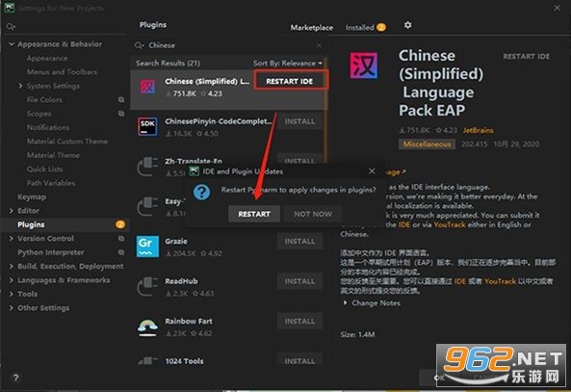Click RESTART IDE in the plugin details
The height and width of the screenshot is (392, 571).
coord(526,57)
